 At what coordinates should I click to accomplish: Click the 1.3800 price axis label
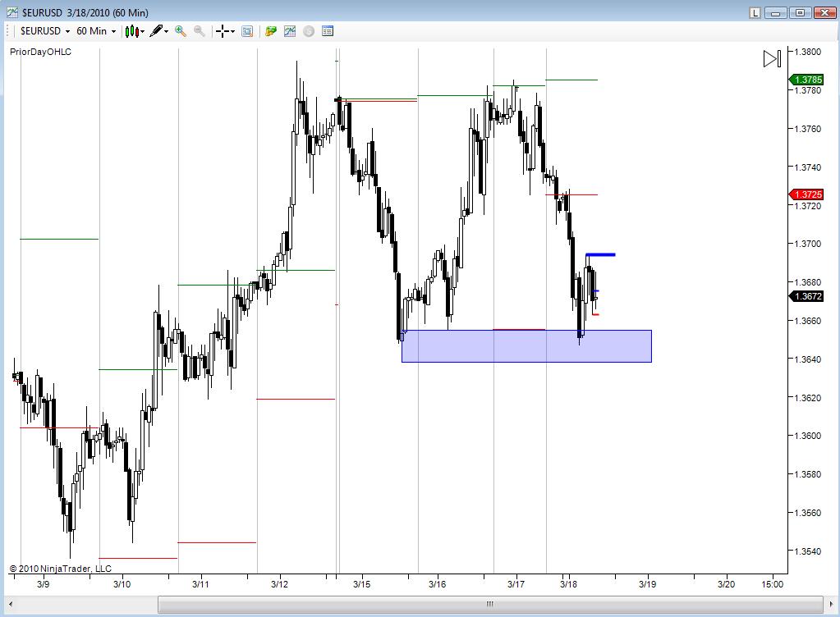(808, 52)
